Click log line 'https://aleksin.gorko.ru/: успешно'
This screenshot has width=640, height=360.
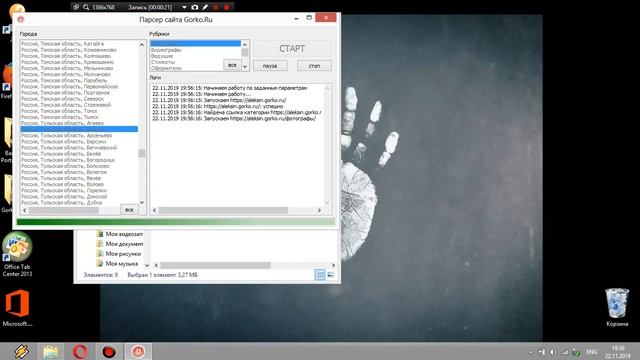coord(218,106)
